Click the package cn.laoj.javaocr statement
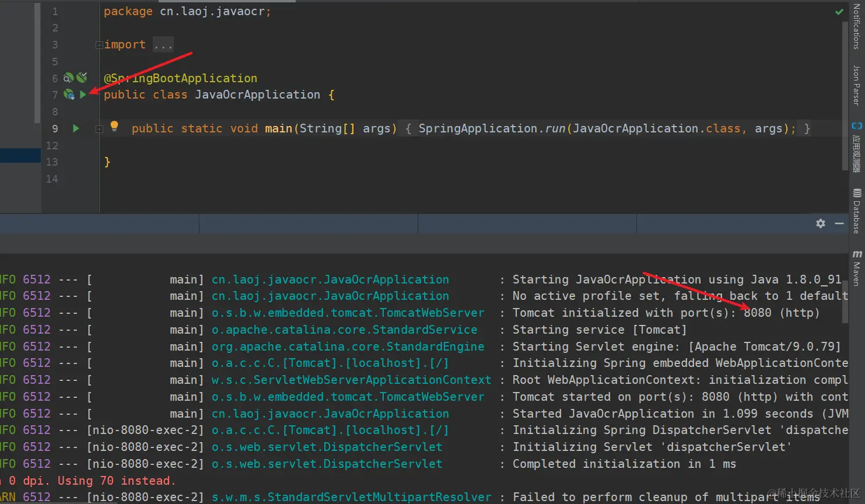Image resolution: width=865 pixels, height=504 pixels. coord(187,12)
